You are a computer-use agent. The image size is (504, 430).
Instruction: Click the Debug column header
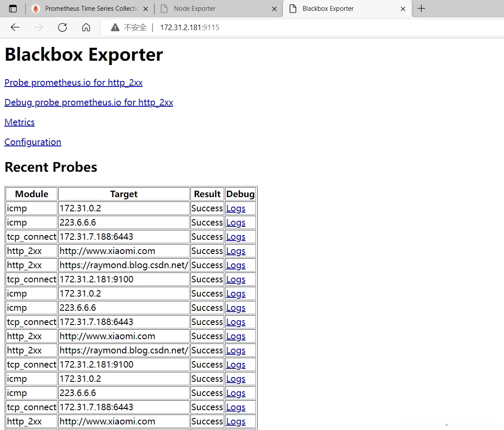pos(240,194)
